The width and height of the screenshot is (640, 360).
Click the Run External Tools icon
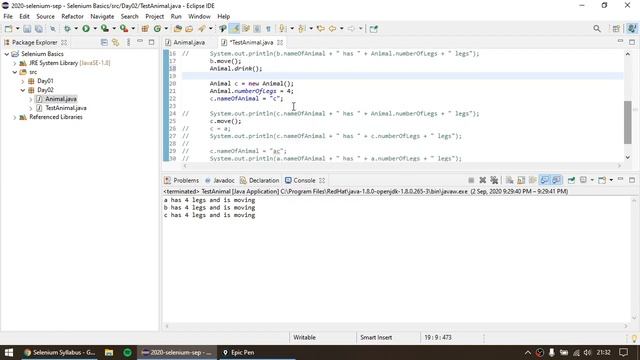tap(124, 29)
